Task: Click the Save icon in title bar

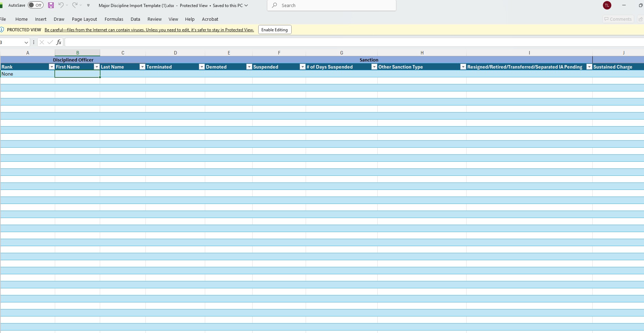Action: tap(51, 5)
